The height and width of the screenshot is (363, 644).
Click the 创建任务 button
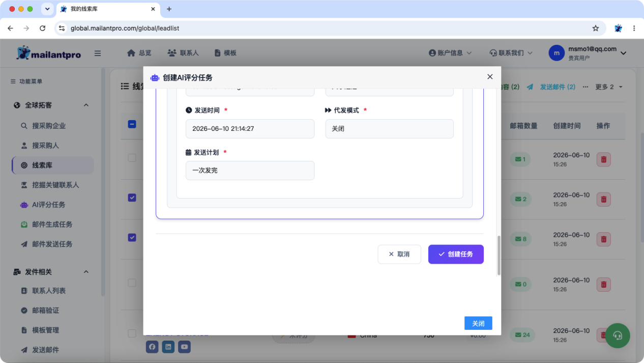[456, 254]
